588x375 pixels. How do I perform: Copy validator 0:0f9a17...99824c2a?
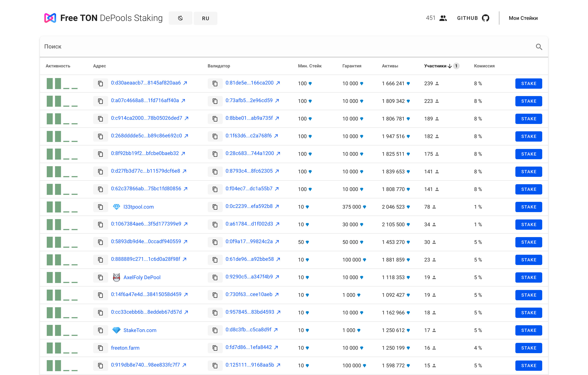[x=215, y=242]
